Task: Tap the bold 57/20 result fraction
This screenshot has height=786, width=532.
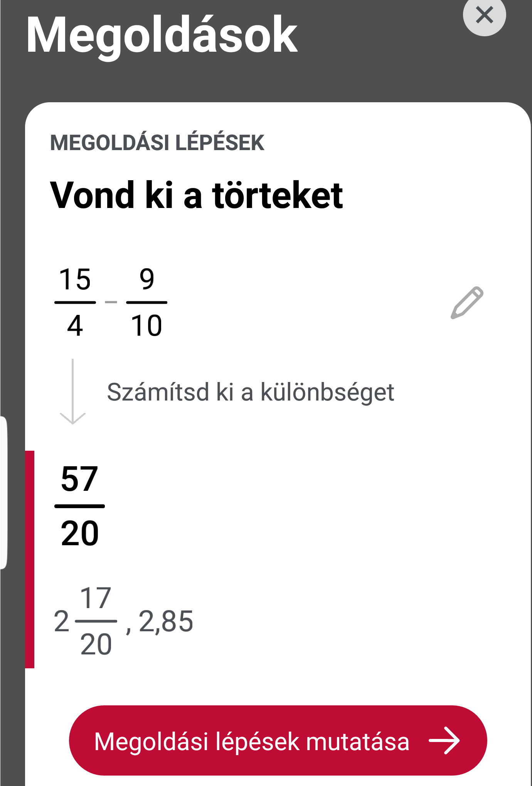Action: (x=80, y=506)
